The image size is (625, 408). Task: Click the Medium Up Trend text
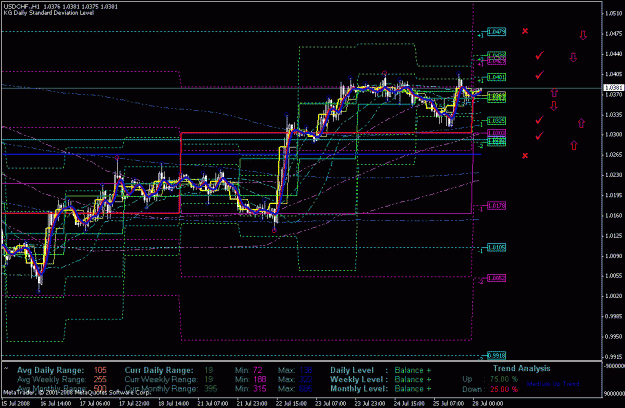(x=553, y=384)
